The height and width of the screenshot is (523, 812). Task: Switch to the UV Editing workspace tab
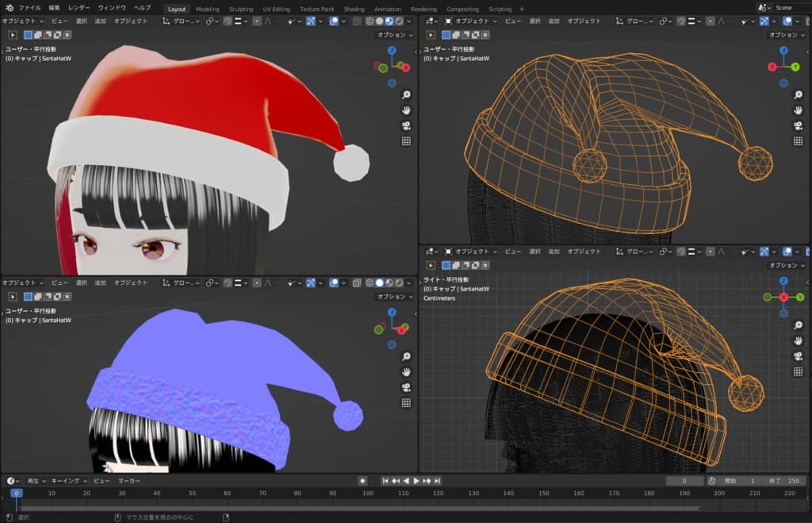[276, 9]
